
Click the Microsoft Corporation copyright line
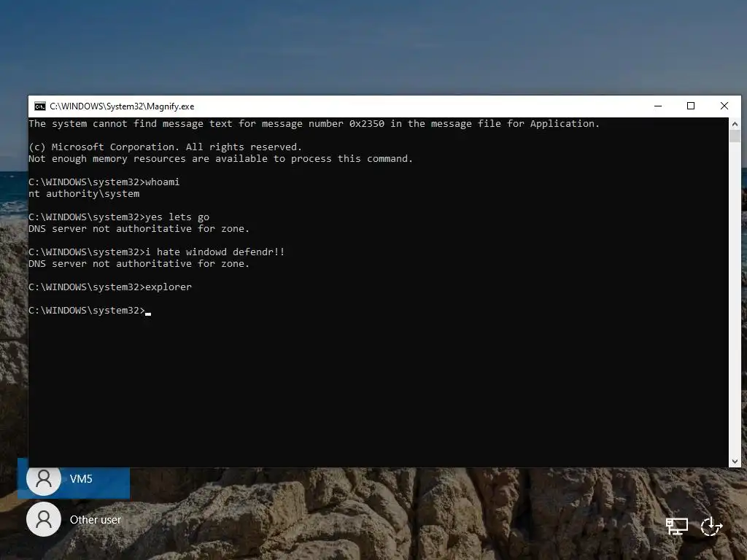coord(165,147)
